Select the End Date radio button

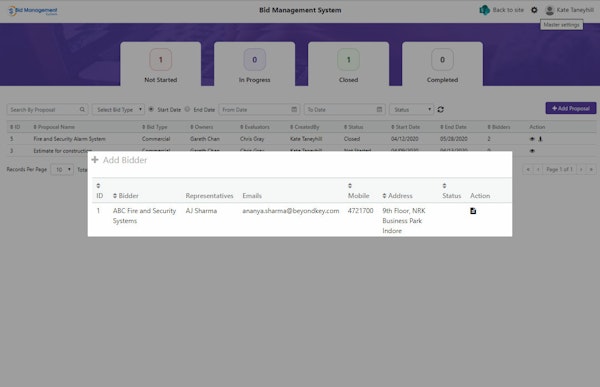coord(187,109)
